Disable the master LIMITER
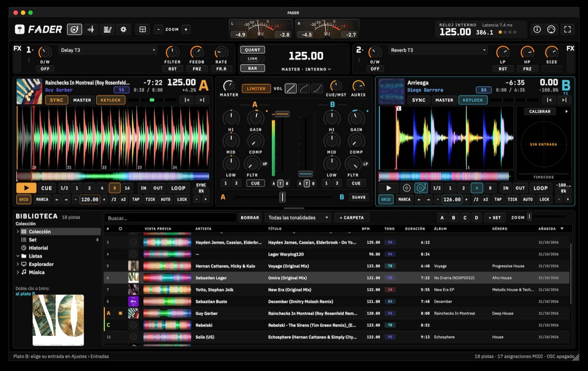The width and height of the screenshot is (588, 371). point(256,89)
